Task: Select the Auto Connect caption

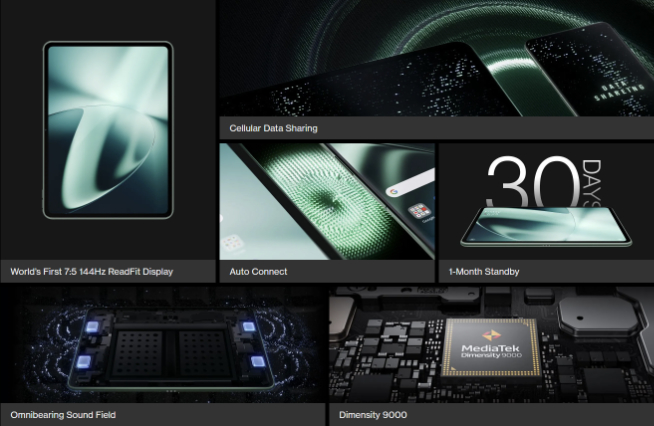Action: pos(258,271)
